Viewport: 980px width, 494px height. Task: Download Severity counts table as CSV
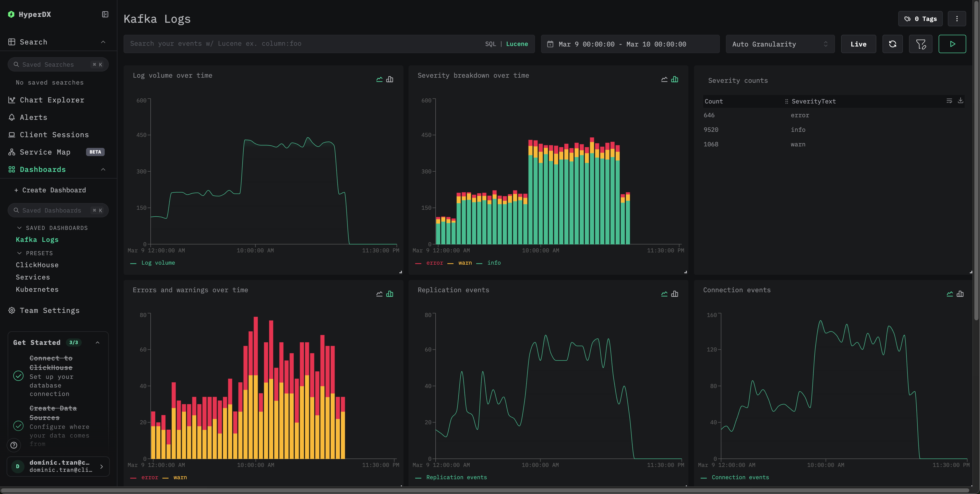(960, 100)
